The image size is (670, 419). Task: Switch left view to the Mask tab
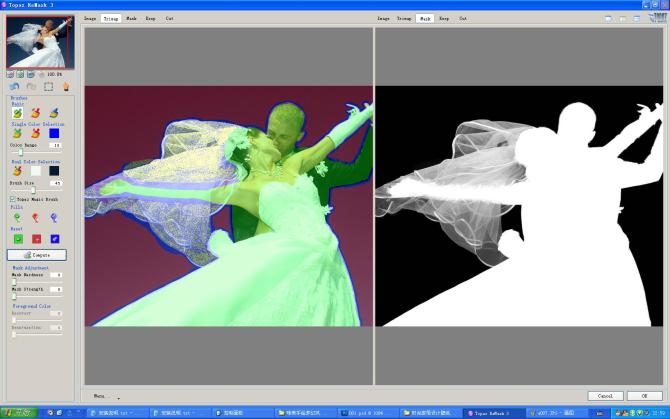click(131, 18)
